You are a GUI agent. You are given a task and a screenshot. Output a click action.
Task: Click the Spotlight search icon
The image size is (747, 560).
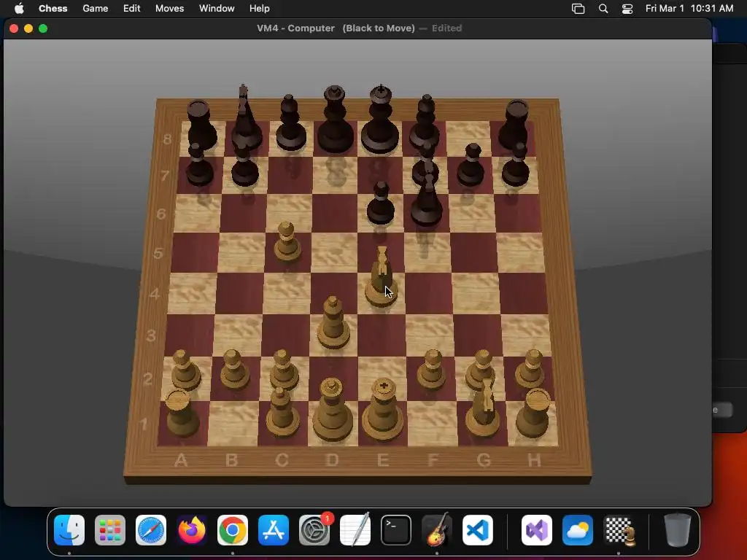pyautogui.click(x=603, y=9)
